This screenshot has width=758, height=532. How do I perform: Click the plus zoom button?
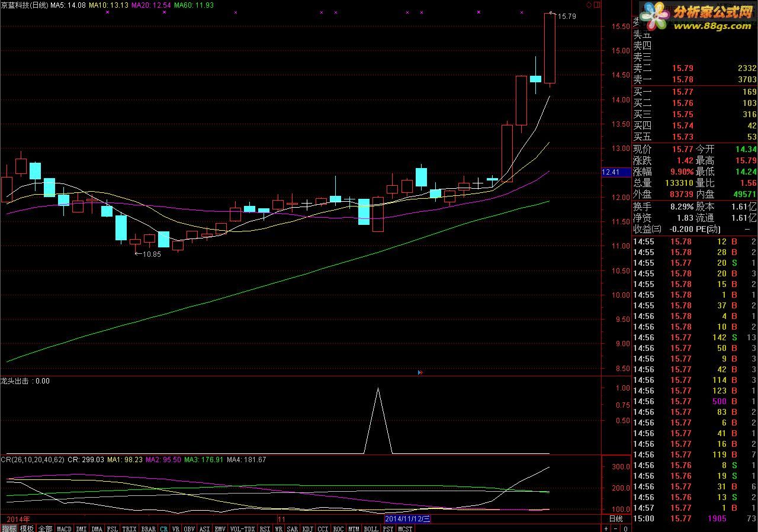606,528
